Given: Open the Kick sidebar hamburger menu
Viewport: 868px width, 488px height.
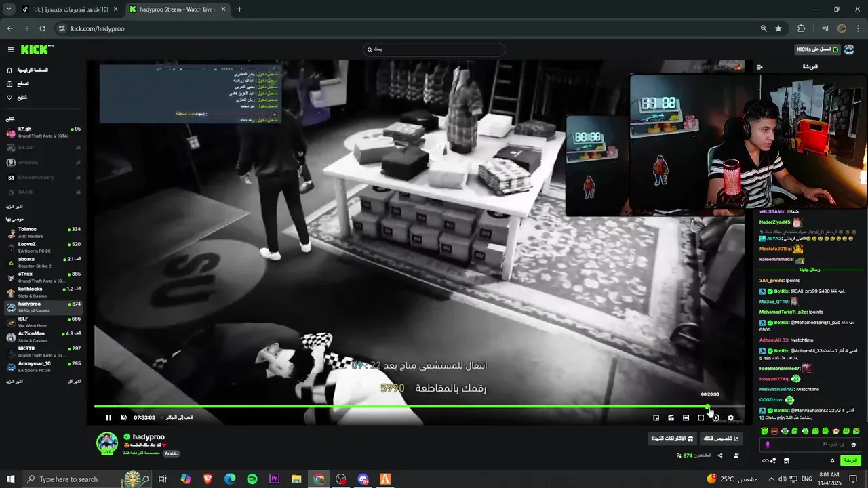Looking at the screenshot, I should (10, 49).
